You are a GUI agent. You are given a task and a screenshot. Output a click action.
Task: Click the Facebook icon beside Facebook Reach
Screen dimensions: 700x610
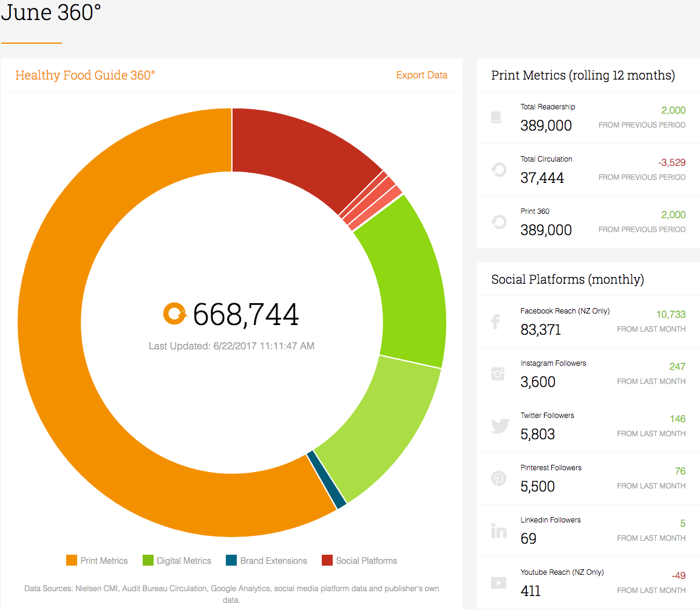pyautogui.click(x=495, y=321)
